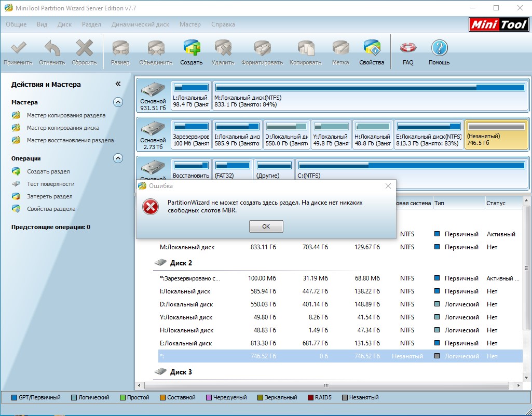Viewport: 532px width, 416px height.
Task: Select the Размер (Resize) toolbar icon
Action: pos(120,48)
